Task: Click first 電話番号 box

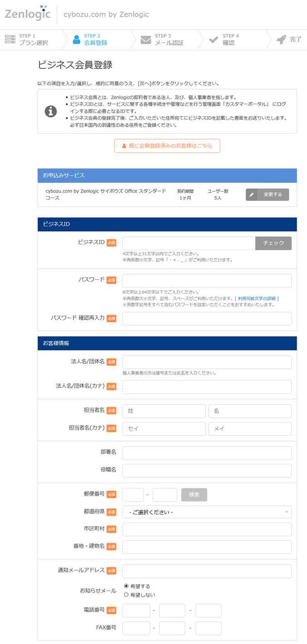Action: coord(136,610)
